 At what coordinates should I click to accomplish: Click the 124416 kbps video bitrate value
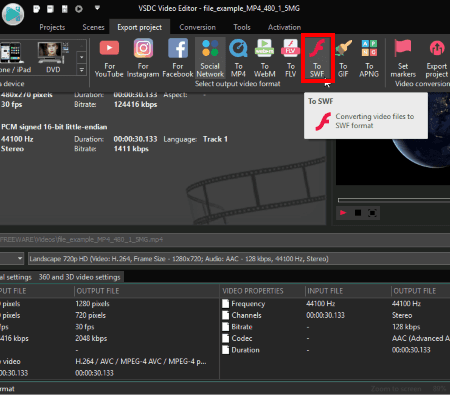pyautogui.click(x=135, y=104)
